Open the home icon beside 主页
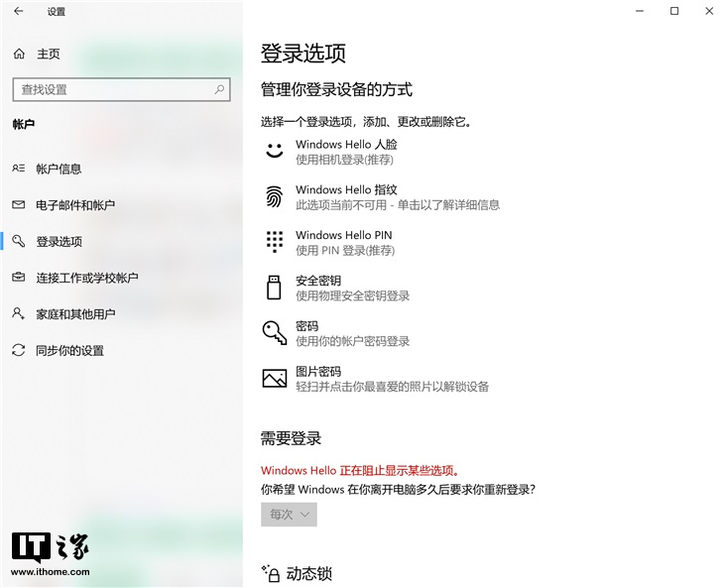 pos(19,54)
